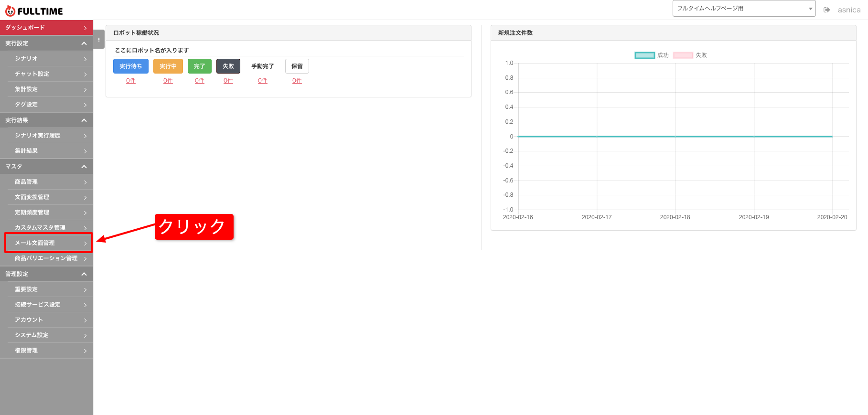Click the ロボット稼働状況 panel header

coord(289,33)
